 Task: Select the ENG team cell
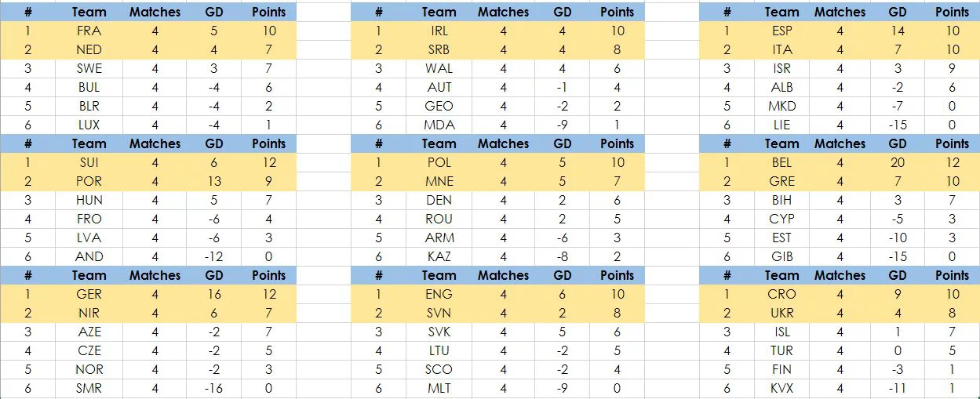pyautogui.click(x=439, y=294)
